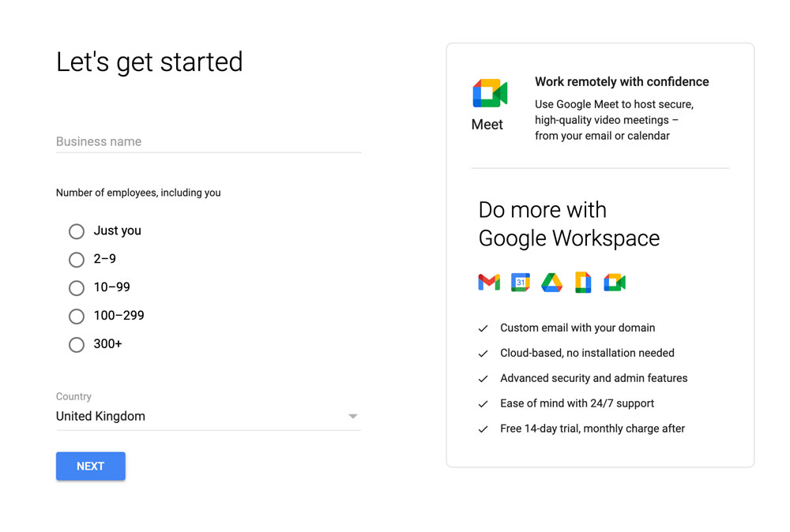Click Free 14-day trial, monthly charge after text
The width and height of the screenshot is (790, 532).
[x=592, y=429]
